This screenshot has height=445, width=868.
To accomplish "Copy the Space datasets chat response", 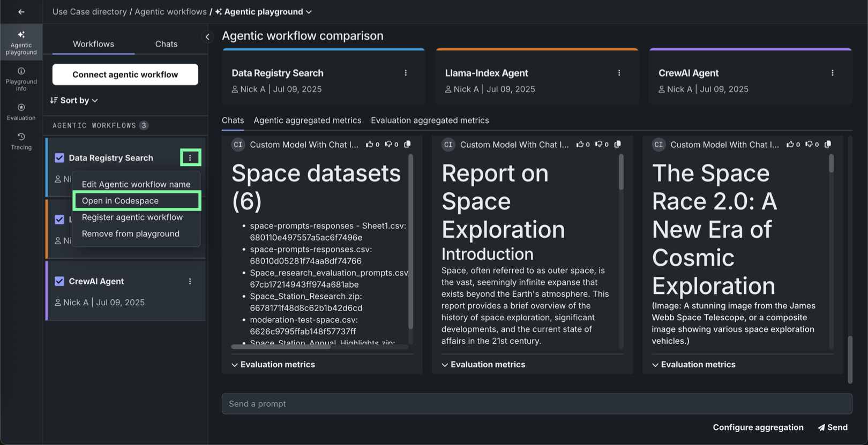I will click(407, 145).
